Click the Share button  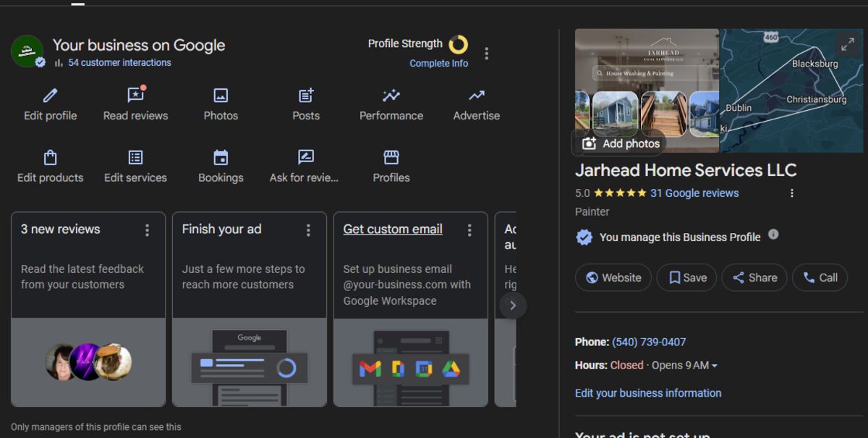(754, 277)
